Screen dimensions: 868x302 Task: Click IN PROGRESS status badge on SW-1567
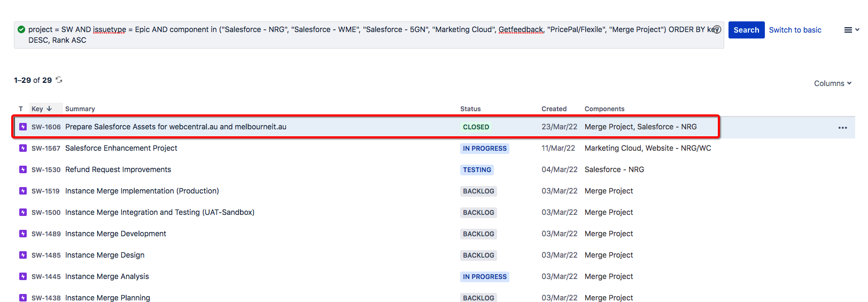click(x=485, y=149)
